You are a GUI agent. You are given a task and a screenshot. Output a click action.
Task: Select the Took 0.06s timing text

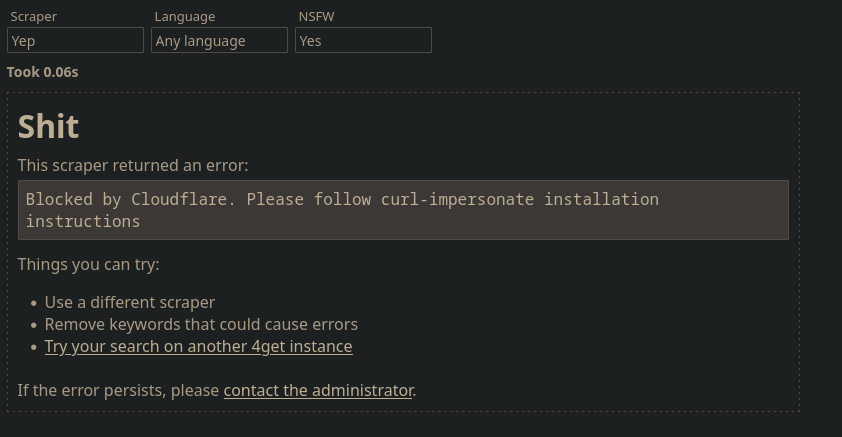(x=42, y=72)
